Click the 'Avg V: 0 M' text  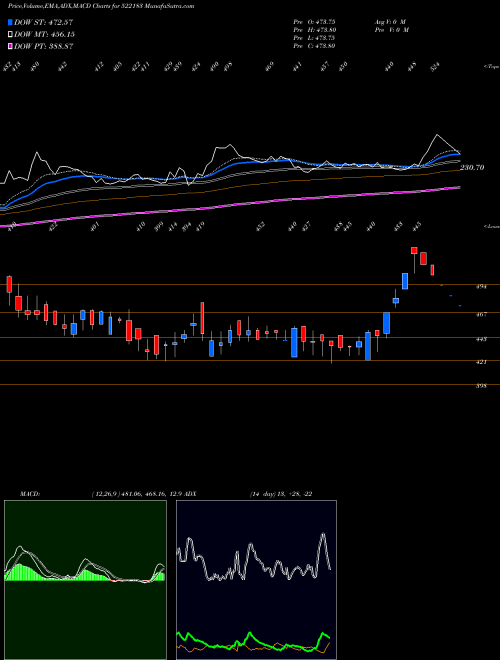pos(390,22)
